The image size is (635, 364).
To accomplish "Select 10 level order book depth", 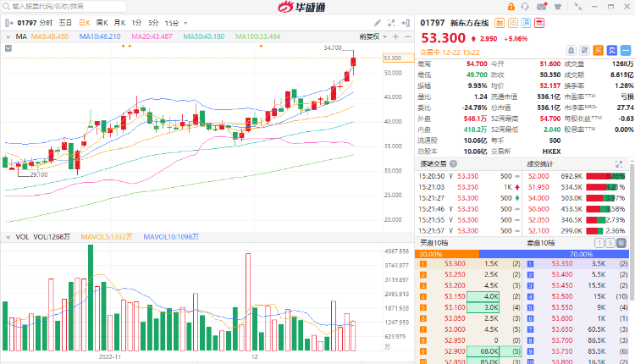I will [621, 243].
